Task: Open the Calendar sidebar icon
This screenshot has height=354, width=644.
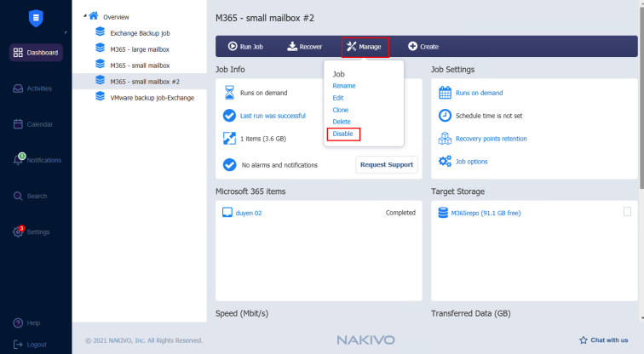Action: coord(19,124)
